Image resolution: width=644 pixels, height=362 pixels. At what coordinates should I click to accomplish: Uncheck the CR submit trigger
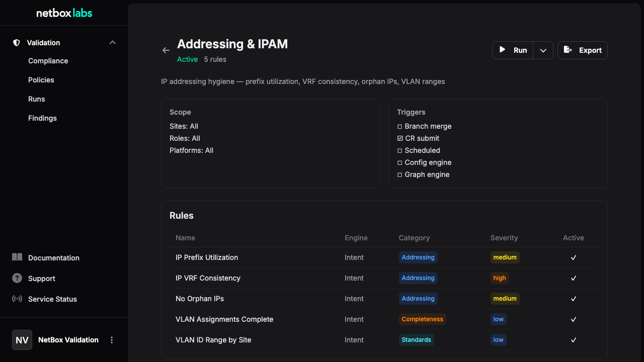[400, 138]
